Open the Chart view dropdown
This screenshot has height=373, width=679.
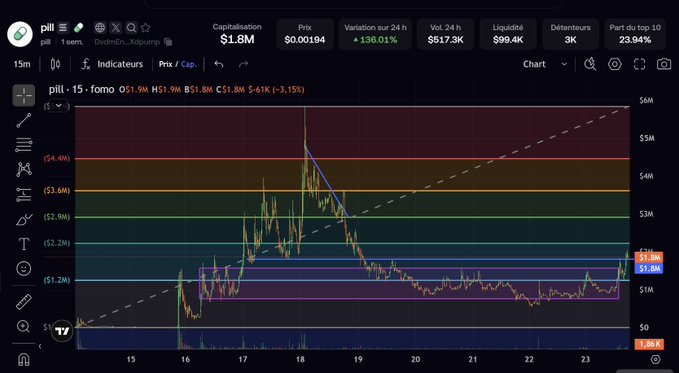tap(545, 64)
